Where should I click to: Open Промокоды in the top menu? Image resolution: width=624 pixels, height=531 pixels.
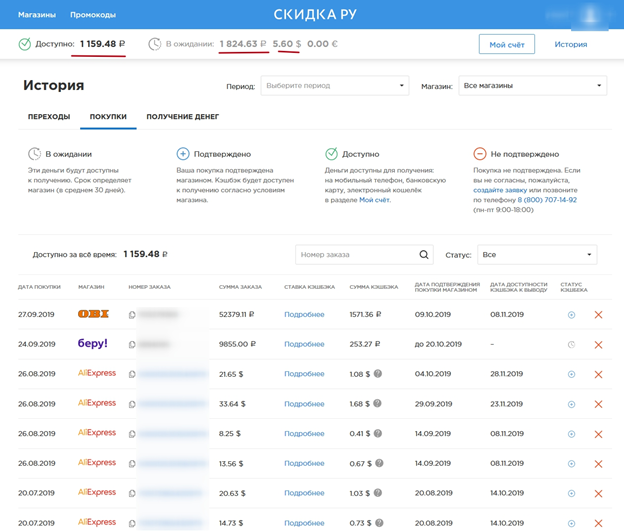pos(93,15)
